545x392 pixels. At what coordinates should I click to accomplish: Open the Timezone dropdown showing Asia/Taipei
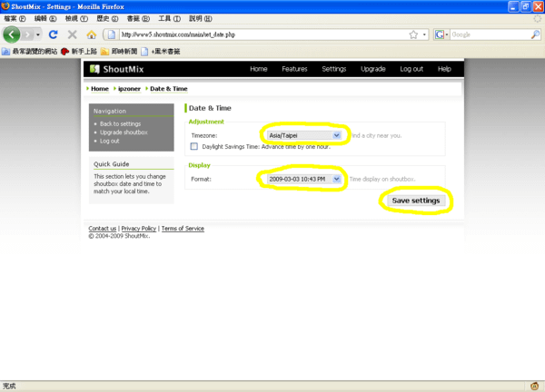[304, 135]
